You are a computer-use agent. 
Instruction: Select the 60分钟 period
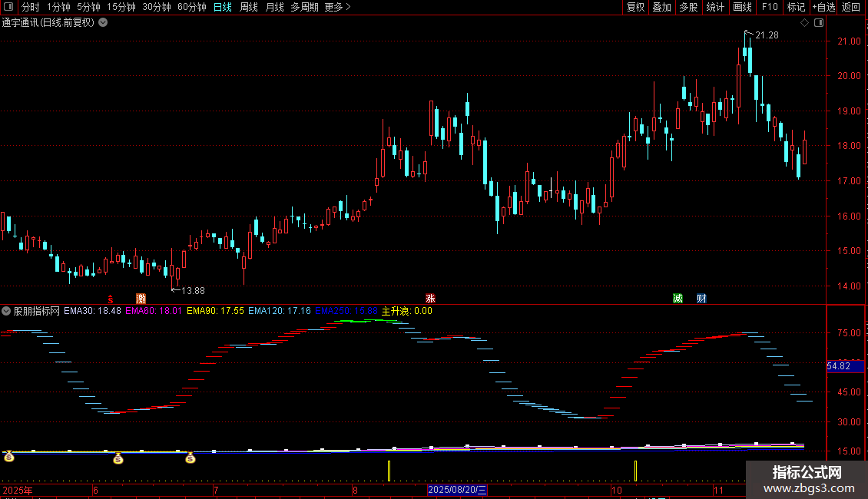(x=191, y=7)
